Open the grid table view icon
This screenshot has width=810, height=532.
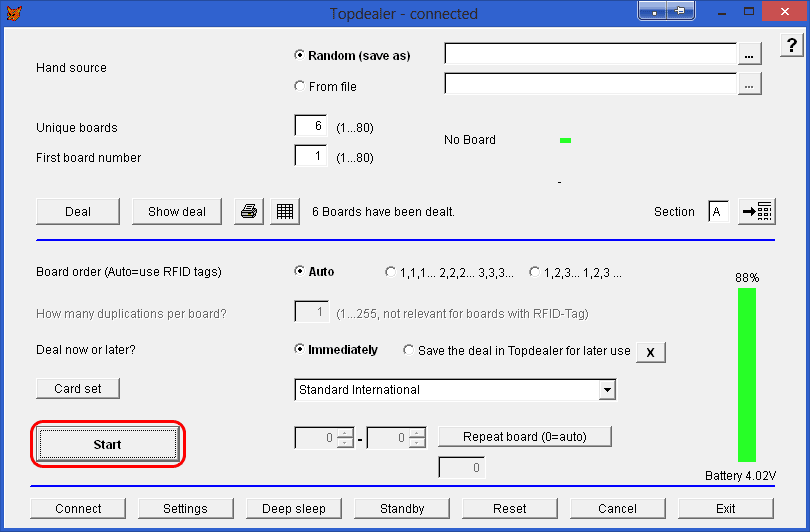tap(285, 211)
